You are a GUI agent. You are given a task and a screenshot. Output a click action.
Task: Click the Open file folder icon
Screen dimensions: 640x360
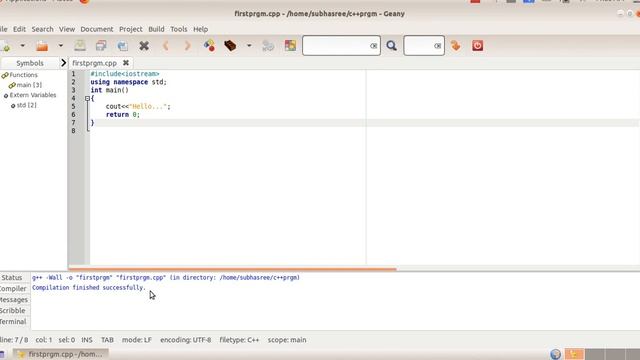tap(42, 46)
